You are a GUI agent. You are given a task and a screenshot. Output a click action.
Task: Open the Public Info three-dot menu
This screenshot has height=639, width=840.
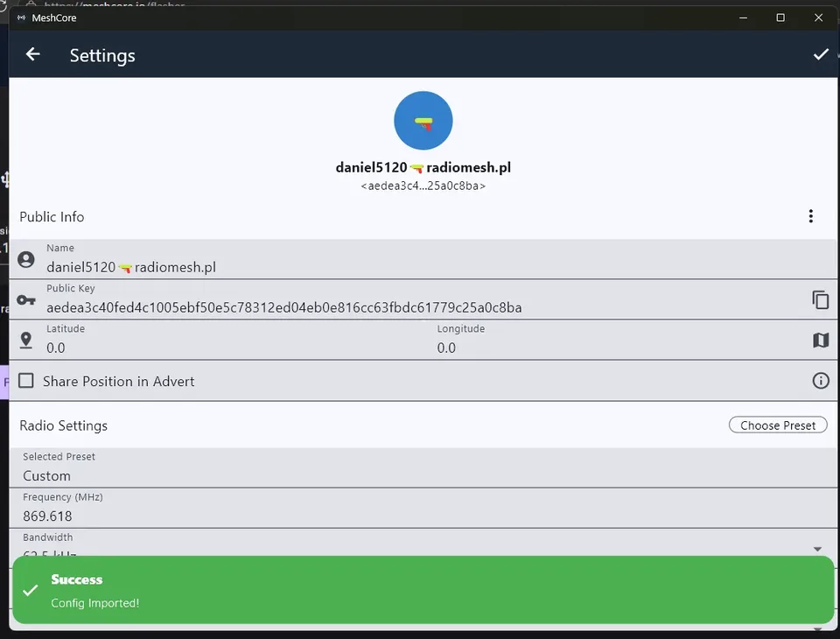810,216
